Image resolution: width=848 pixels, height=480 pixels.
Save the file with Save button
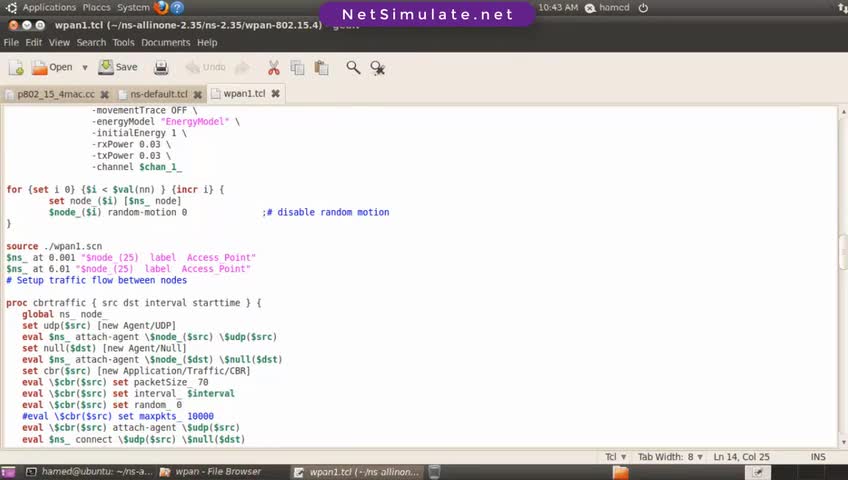tap(118, 68)
